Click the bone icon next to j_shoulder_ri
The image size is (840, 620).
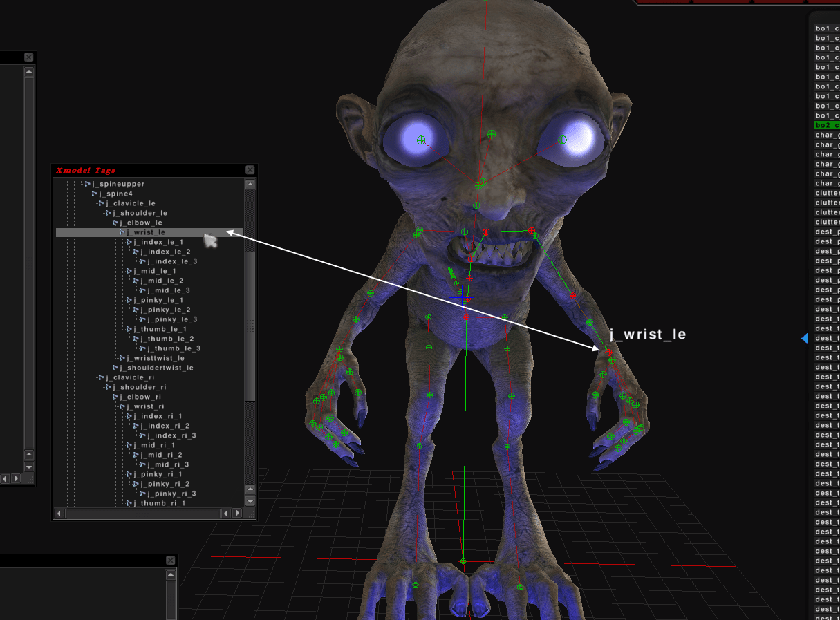pos(109,387)
